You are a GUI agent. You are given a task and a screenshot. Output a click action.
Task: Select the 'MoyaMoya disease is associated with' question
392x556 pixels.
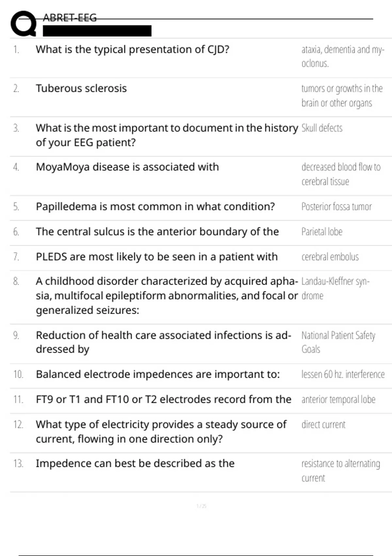pyautogui.click(x=127, y=167)
